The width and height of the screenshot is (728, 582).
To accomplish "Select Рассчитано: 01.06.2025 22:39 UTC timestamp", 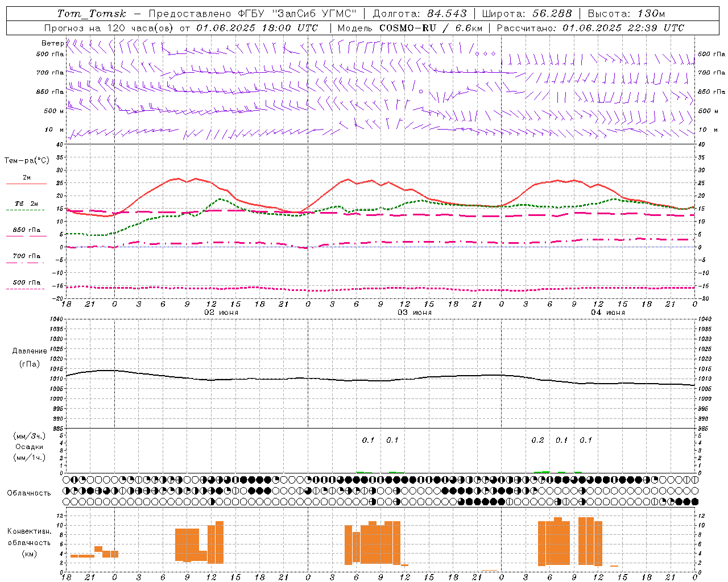I will point(590,28).
